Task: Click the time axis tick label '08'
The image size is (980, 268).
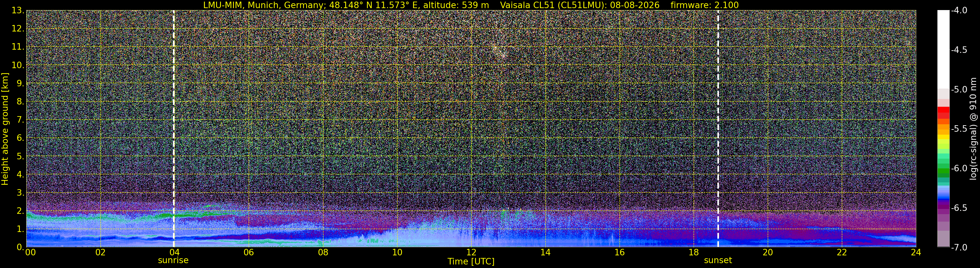Action: pos(323,252)
